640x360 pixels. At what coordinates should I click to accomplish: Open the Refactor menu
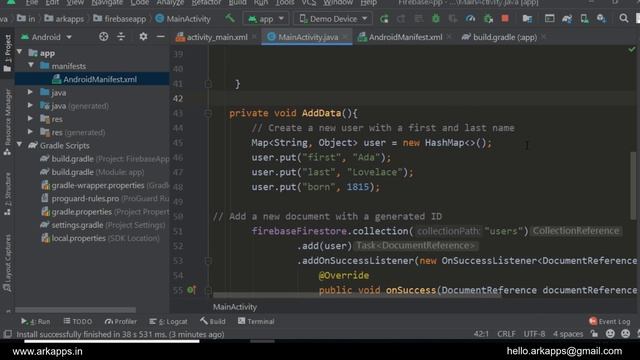point(206,3)
